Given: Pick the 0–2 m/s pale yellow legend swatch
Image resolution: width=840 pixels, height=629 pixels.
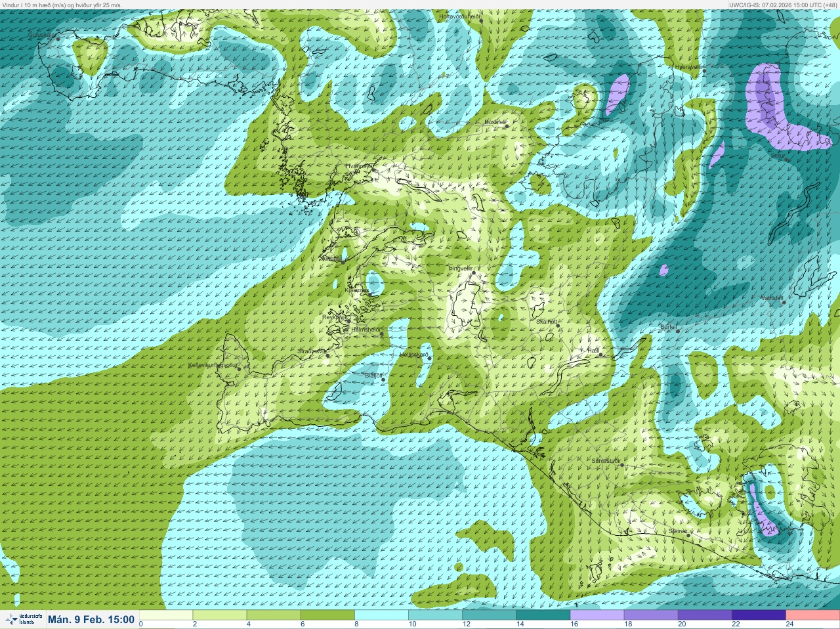Looking at the screenshot, I should (x=167, y=615).
